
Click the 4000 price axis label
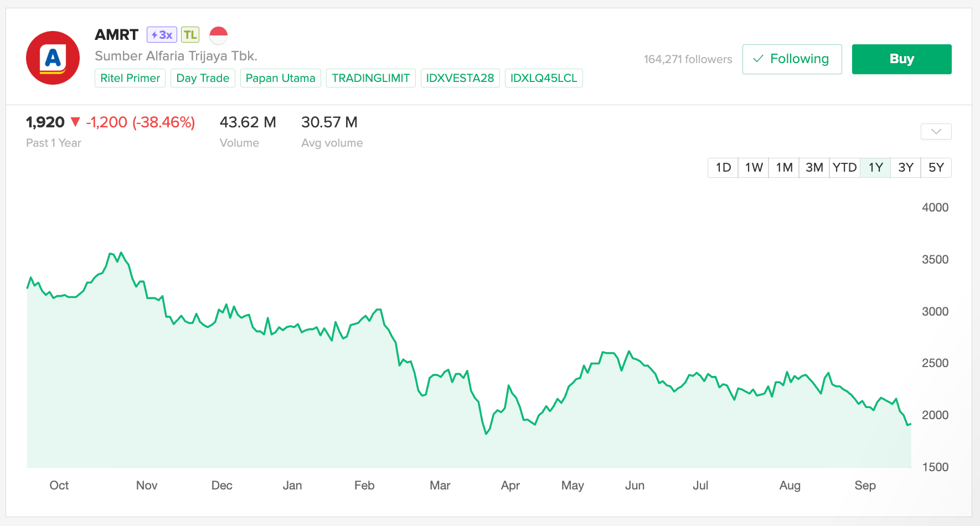click(935, 208)
